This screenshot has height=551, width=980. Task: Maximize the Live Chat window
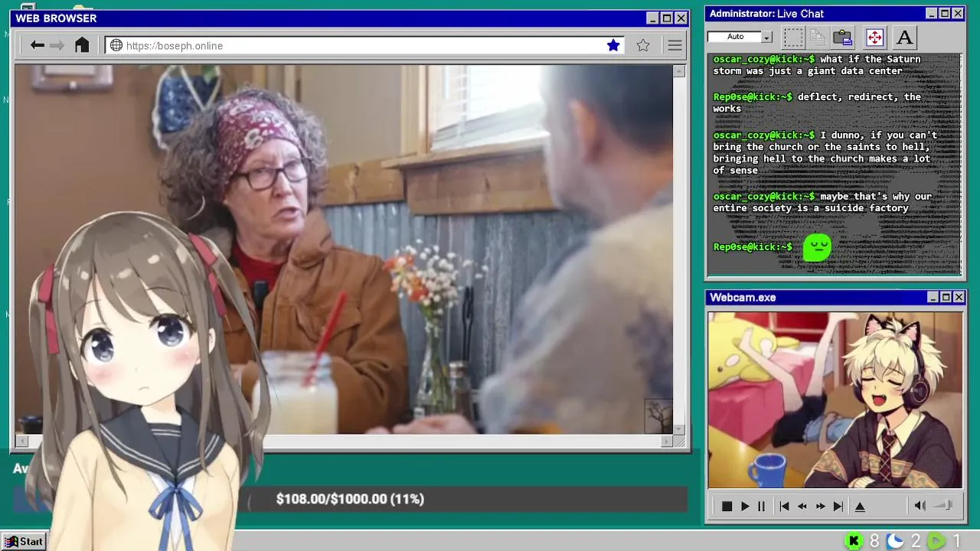pos(944,14)
